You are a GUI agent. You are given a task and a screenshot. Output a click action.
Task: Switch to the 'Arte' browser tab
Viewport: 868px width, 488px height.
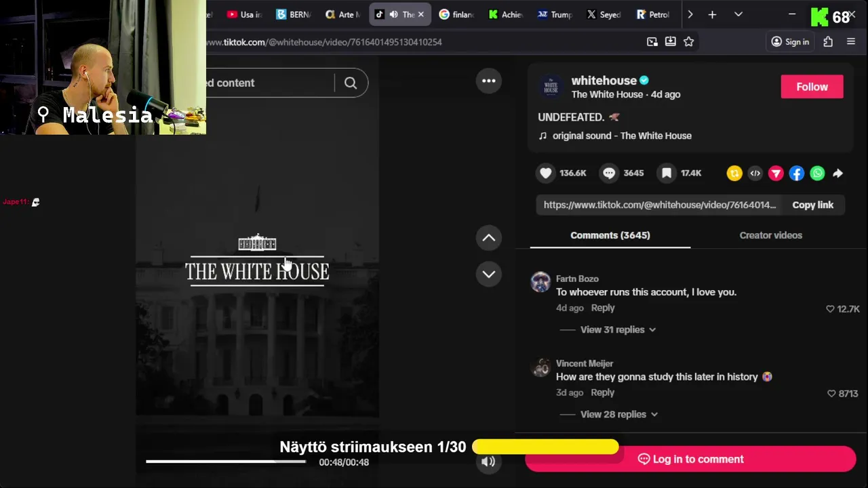[x=343, y=14]
